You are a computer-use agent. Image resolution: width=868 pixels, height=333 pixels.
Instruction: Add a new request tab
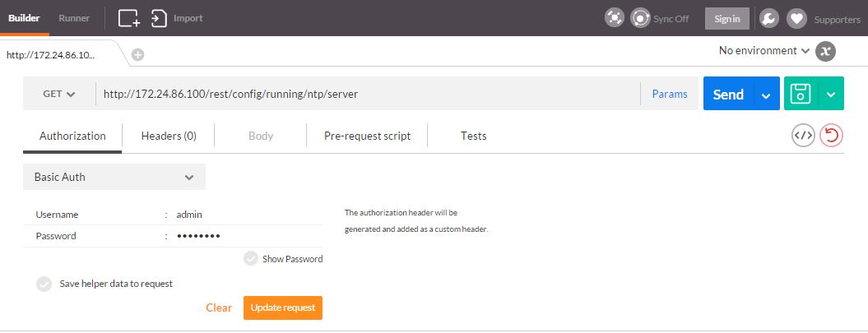pyautogui.click(x=137, y=55)
